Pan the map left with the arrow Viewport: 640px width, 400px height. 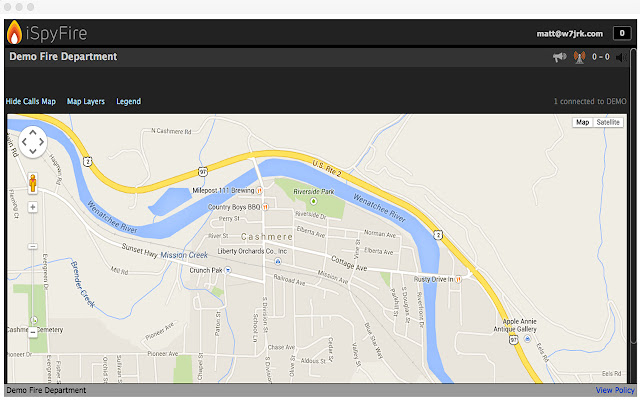click(x=24, y=142)
